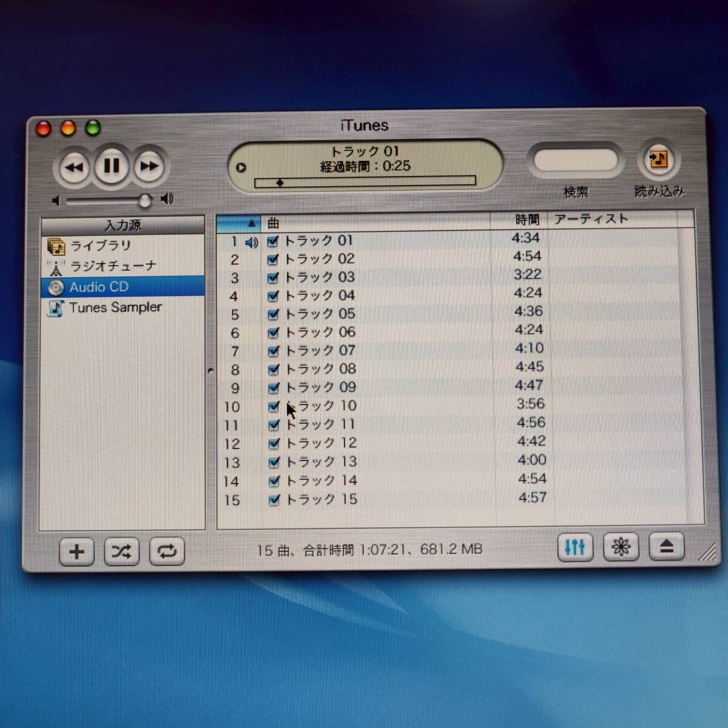This screenshot has width=728, height=728.
Task: Click the 読み込み import CD icon
Action: point(658,160)
